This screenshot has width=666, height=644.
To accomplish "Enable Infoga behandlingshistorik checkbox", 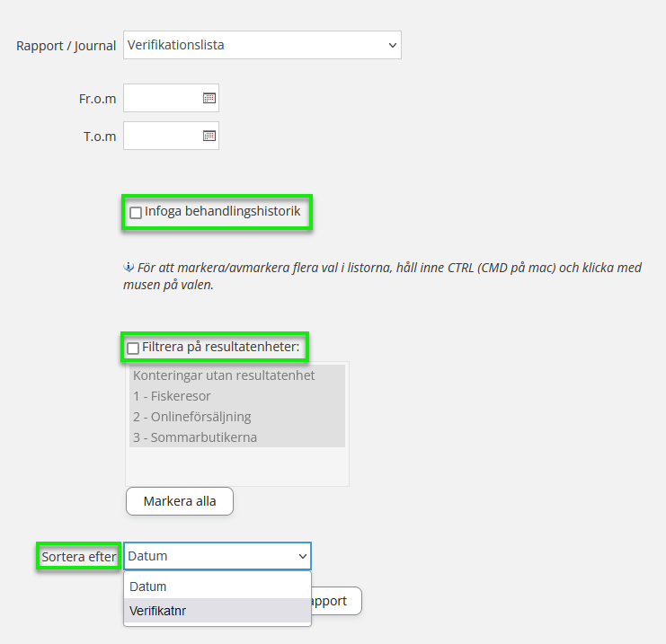I will pos(136,213).
